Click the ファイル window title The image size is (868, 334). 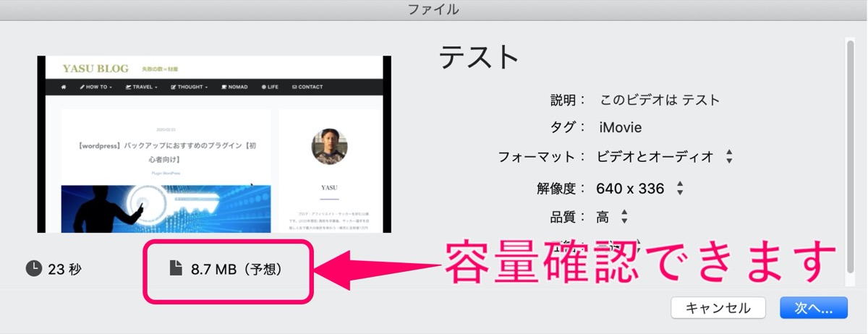click(x=433, y=9)
